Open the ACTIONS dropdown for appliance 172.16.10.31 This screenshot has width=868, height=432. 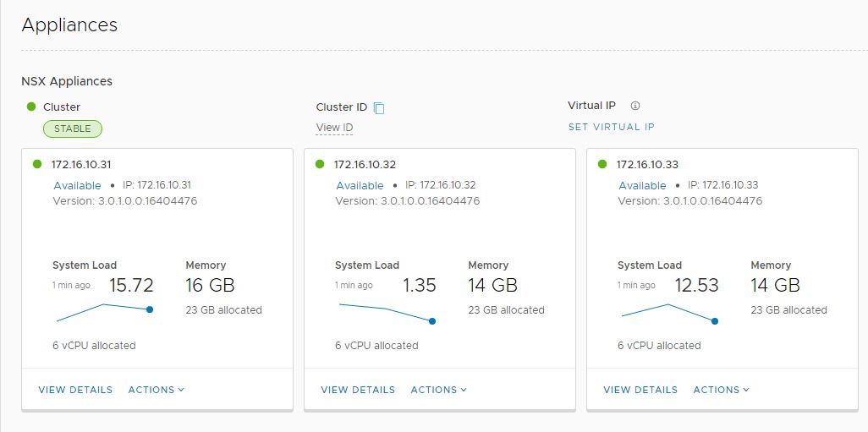156,390
